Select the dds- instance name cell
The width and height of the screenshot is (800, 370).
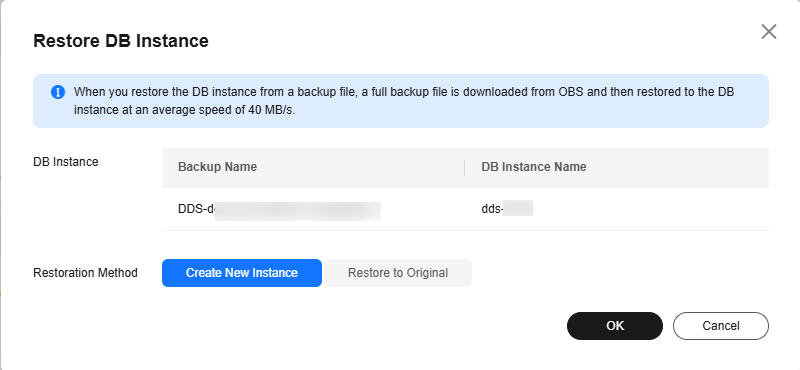(x=507, y=209)
